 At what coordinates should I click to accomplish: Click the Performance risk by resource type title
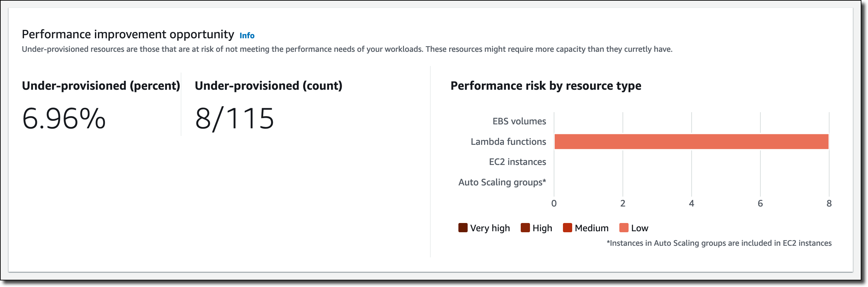coord(545,86)
